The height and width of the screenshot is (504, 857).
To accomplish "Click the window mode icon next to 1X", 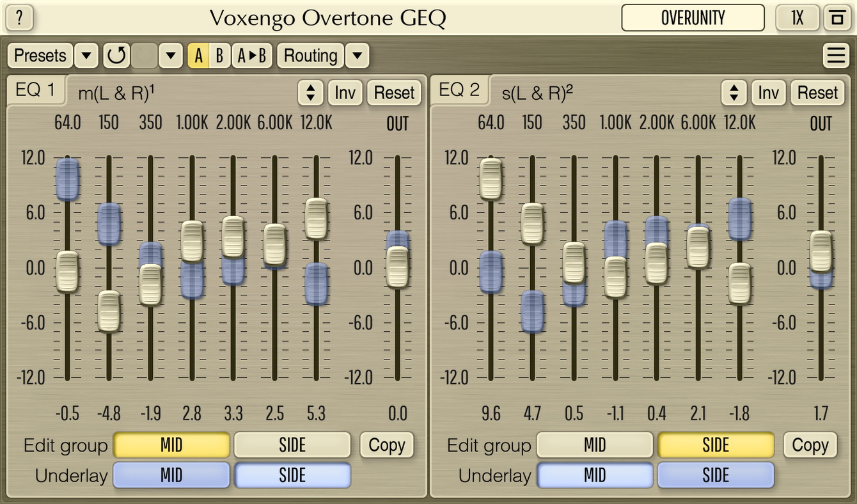I will [836, 17].
